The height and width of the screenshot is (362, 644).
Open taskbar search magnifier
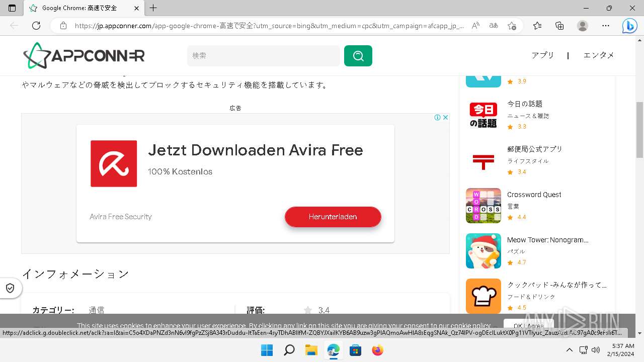coord(289,350)
